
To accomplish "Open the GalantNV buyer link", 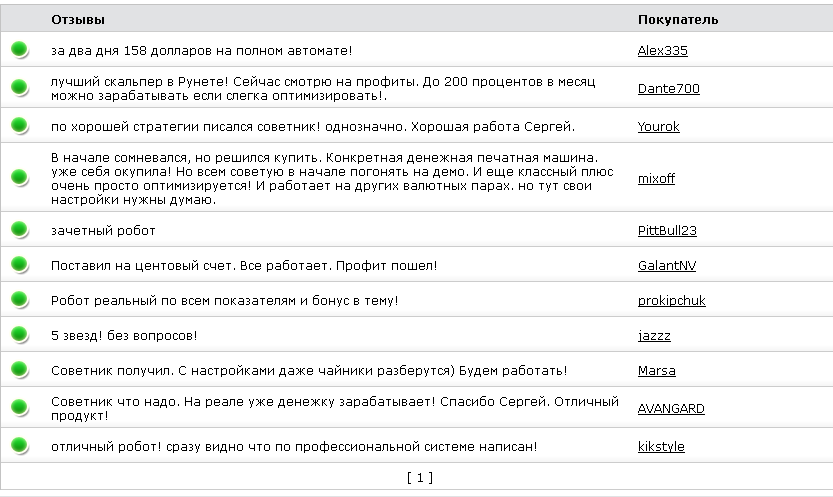I will point(666,266).
